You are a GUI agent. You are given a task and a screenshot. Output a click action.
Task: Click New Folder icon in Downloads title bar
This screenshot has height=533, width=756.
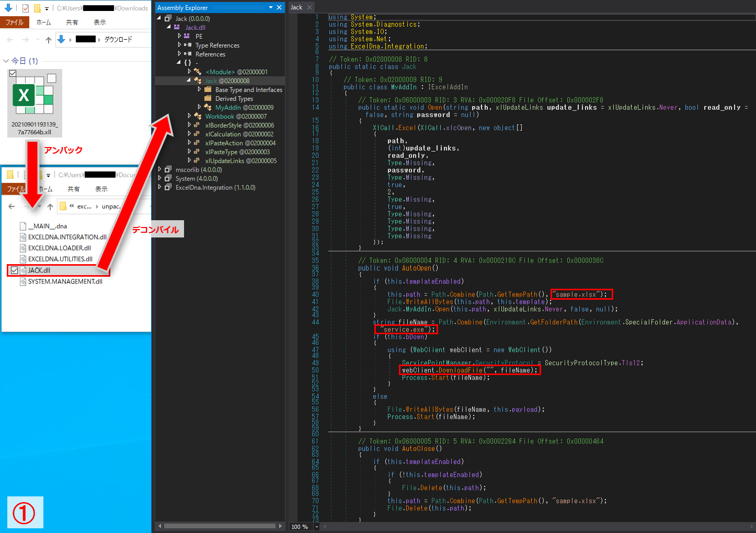[37, 8]
